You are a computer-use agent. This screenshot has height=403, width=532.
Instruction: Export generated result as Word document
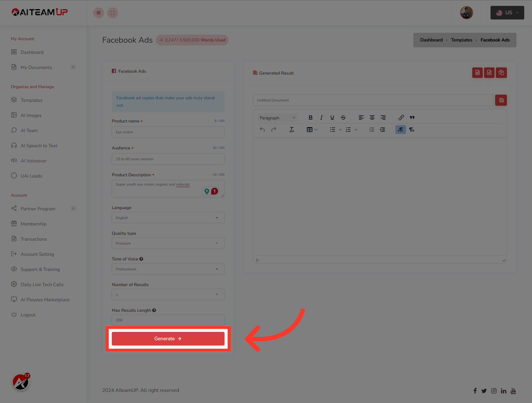pos(477,73)
